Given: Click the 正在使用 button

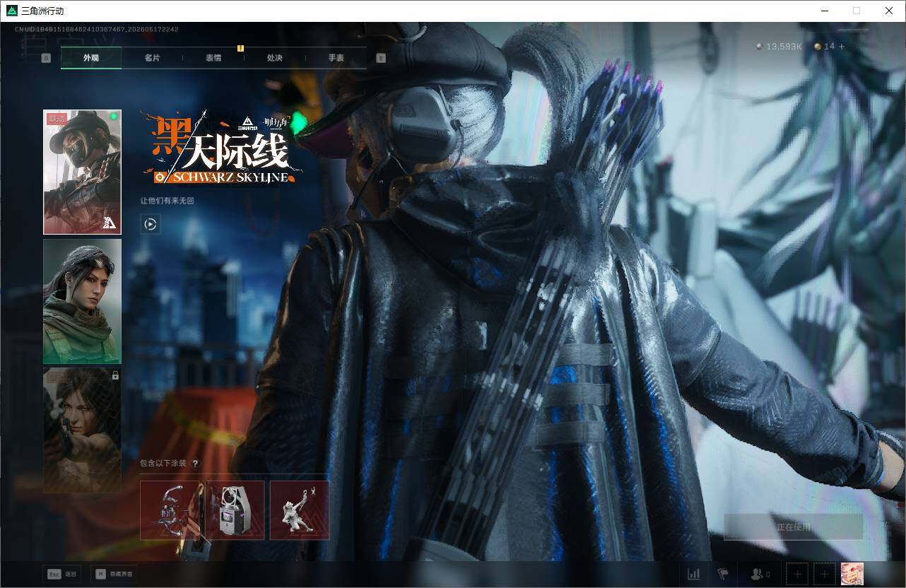Looking at the screenshot, I should pos(794,527).
